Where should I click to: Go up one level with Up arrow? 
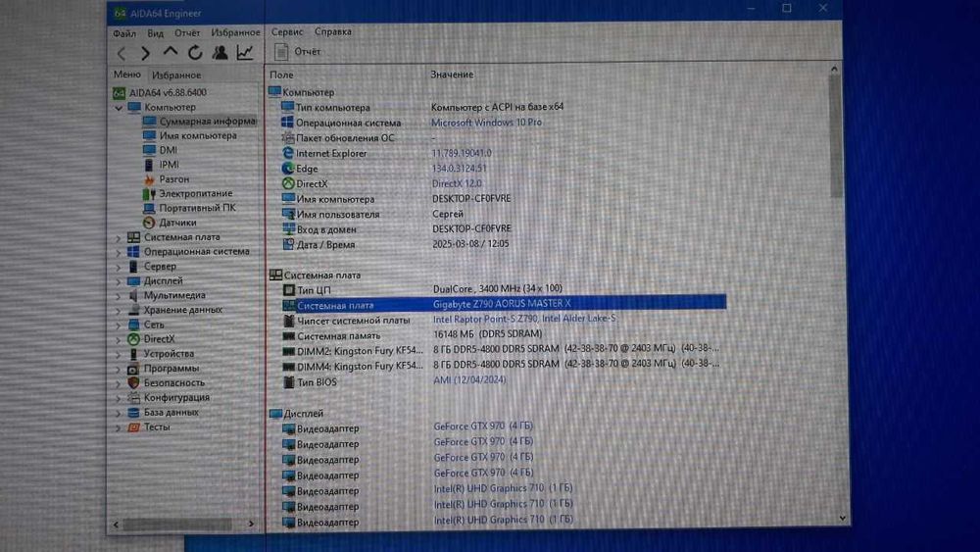[170, 52]
